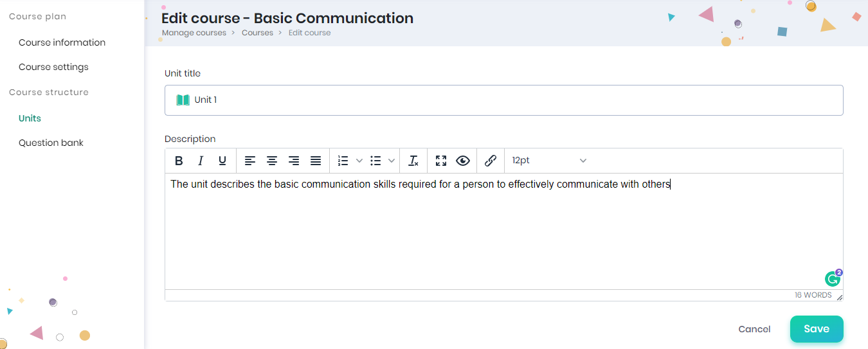Click the Unit title input field
868x349 pixels.
(x=503, y=100)
